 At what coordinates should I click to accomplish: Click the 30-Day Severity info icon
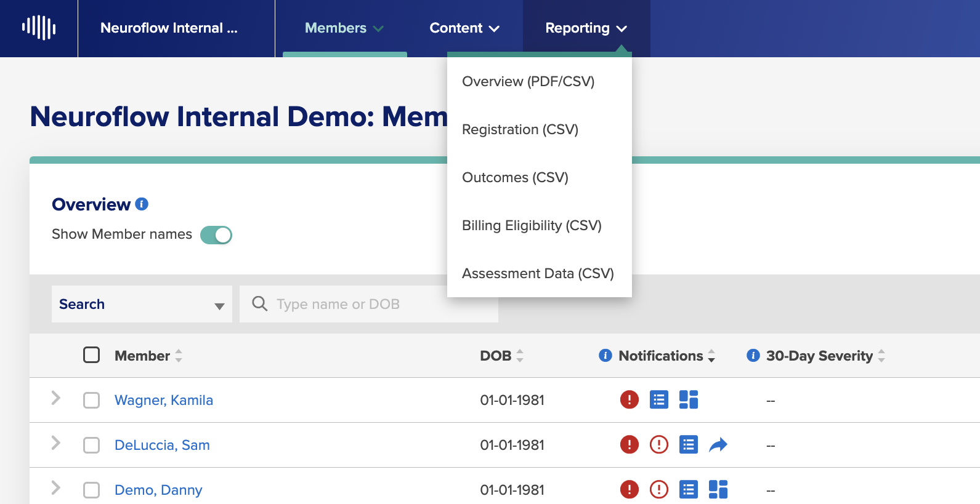coord(753,355)
